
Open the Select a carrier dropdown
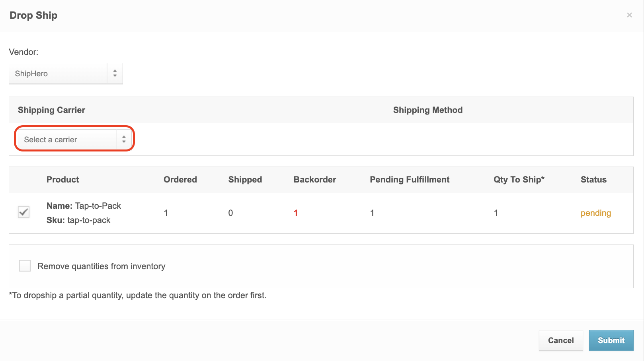point(67,140)
